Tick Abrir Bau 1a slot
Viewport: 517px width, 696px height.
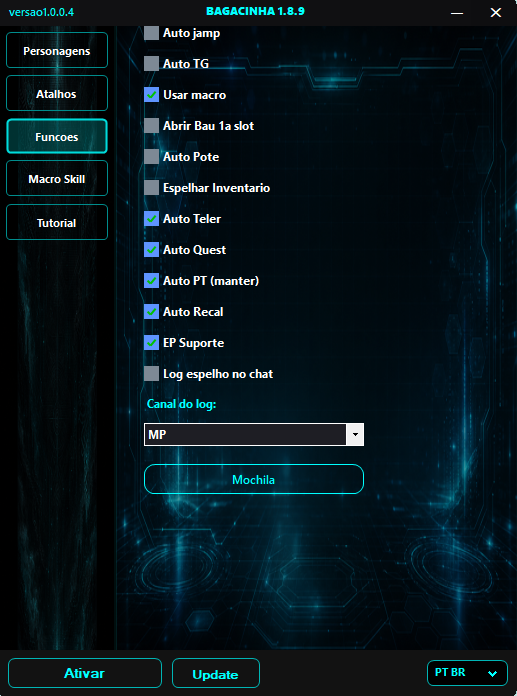(x=151, y=126)
